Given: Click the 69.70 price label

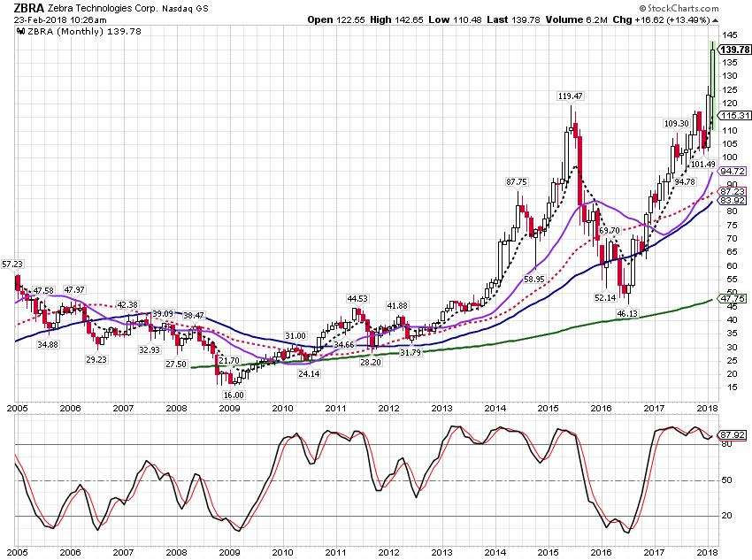Looking at the screenshot, I should pos(610,231).
